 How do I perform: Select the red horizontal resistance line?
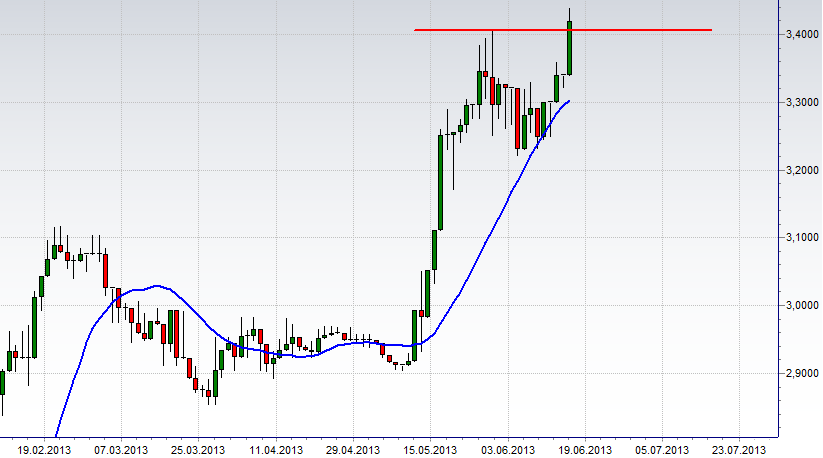563,30
